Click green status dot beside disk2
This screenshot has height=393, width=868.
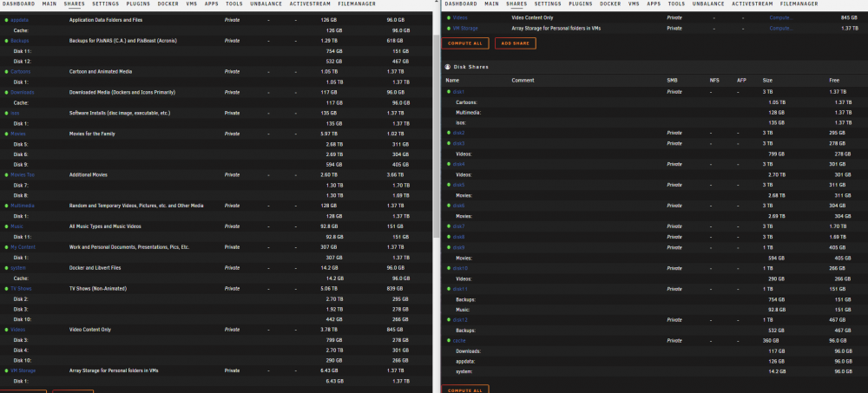(x=449, y=134)
